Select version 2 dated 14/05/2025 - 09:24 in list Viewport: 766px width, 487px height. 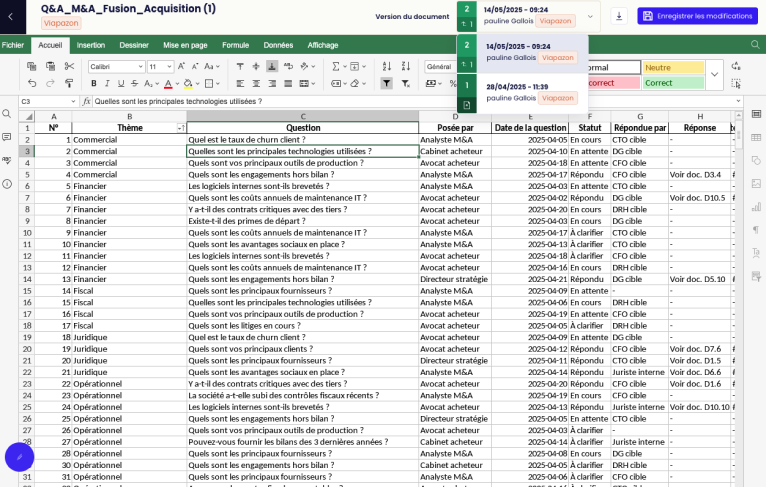[x=523, y=52]
